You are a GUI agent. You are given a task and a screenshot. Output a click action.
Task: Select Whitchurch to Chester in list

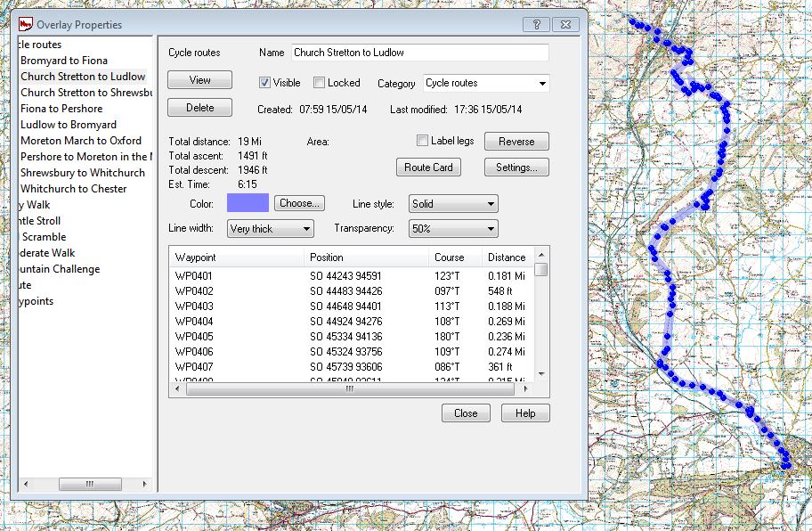(73, 189)
